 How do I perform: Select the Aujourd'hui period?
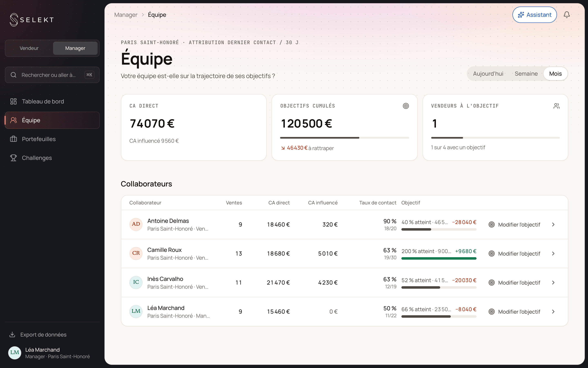[488, 74]
